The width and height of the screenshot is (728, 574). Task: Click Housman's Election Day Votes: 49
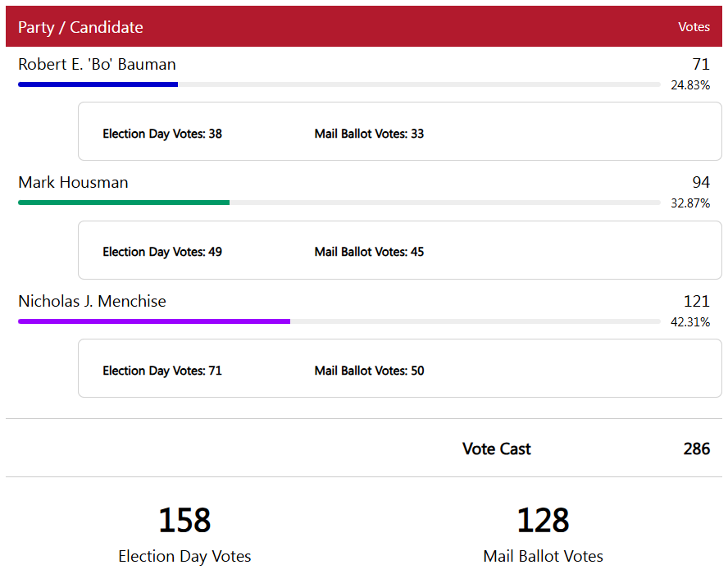click(162, 252)
